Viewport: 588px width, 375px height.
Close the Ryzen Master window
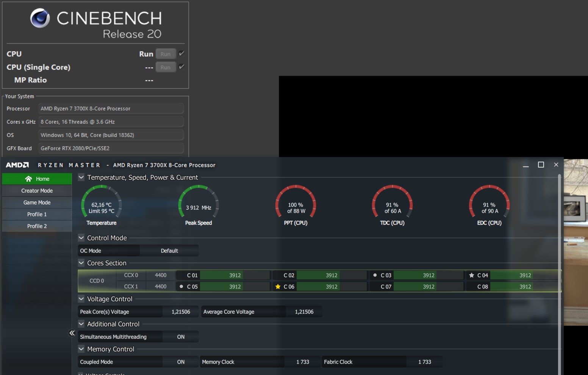pyautogui.click(x=556, y=165)
